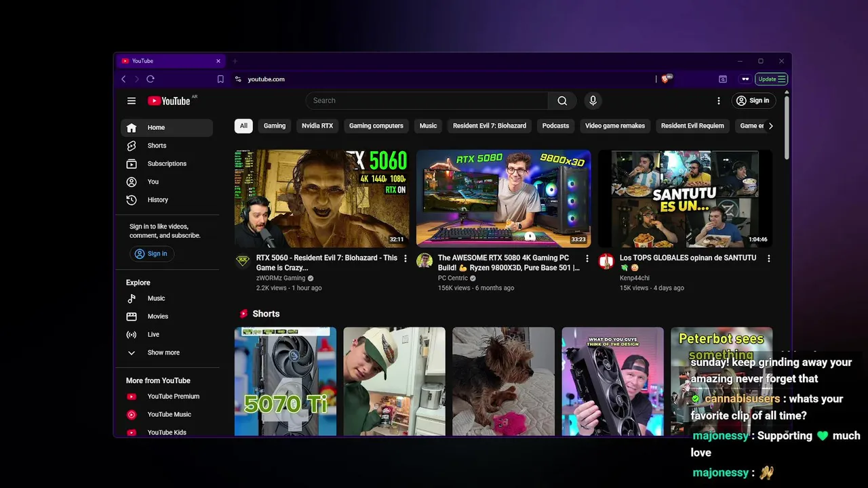The height and width of the screenshot is (488, 868).
Task: Click PC Centric channel avatar
Action: pyautogui.click(x=425, y=261)
